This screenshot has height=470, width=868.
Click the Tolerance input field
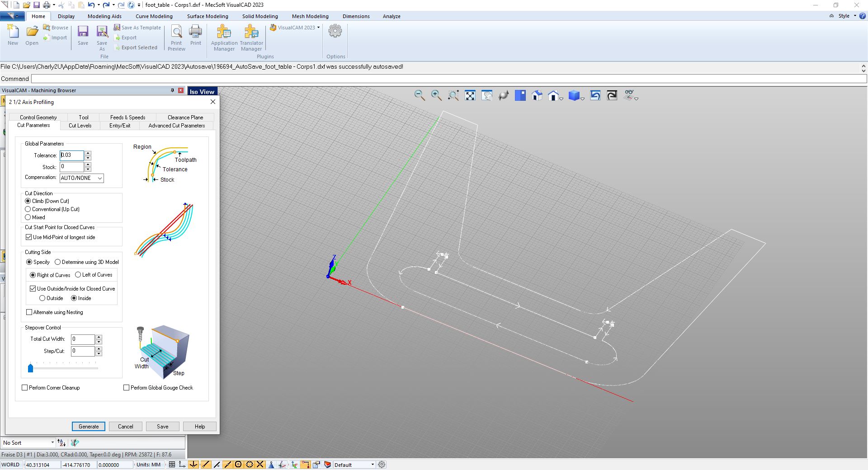click(x=71, y=155)
